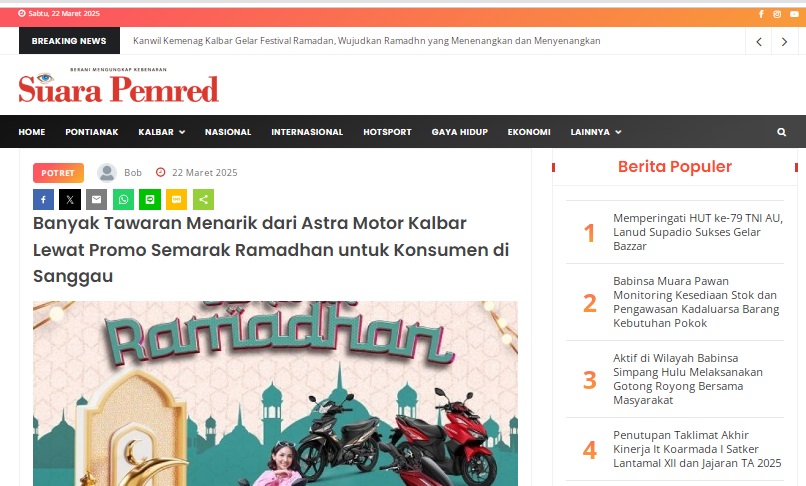Open Facebook page icon in top bar

coord(761,14)
